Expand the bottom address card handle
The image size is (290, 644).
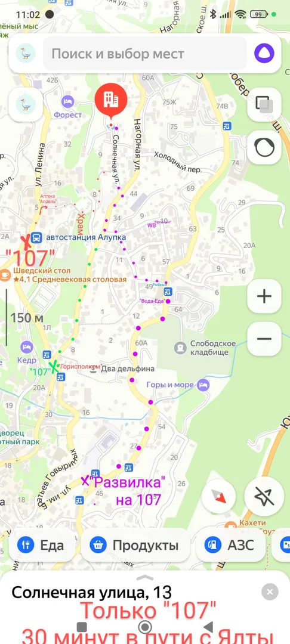[x=144, y=577]
